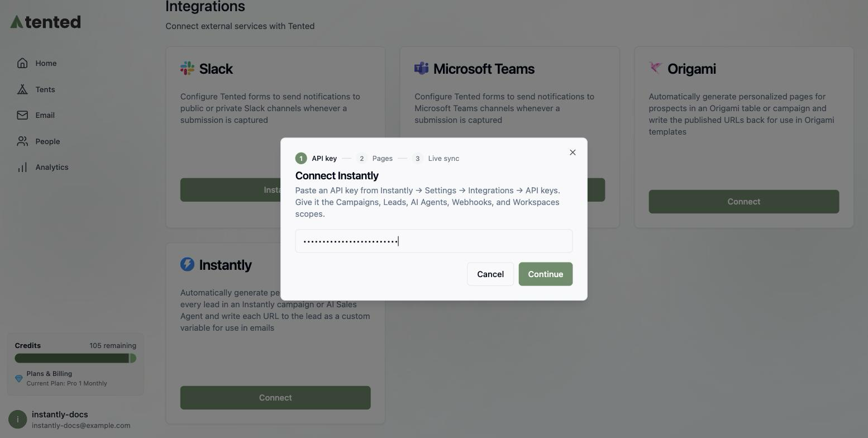The height and width of the screenshot is (438, 868).
Task: Click the Email envelope icon
Action: 22,115
